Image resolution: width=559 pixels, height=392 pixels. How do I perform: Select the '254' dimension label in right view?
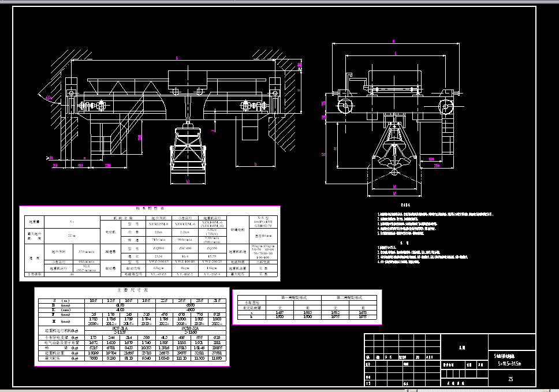[437, 166]
